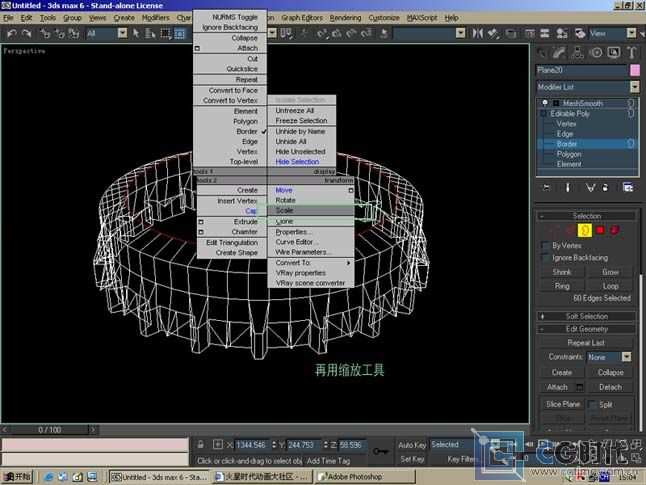Click the Plane20 object color swatch
Image resolution: width=646 pixels, height=485 pixels.
point(634,70)
